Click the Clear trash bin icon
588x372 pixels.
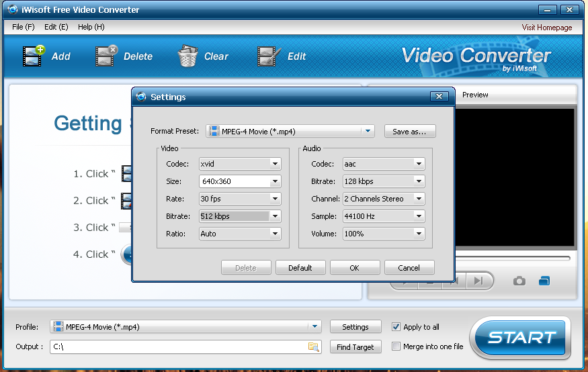tap(188, 56)
